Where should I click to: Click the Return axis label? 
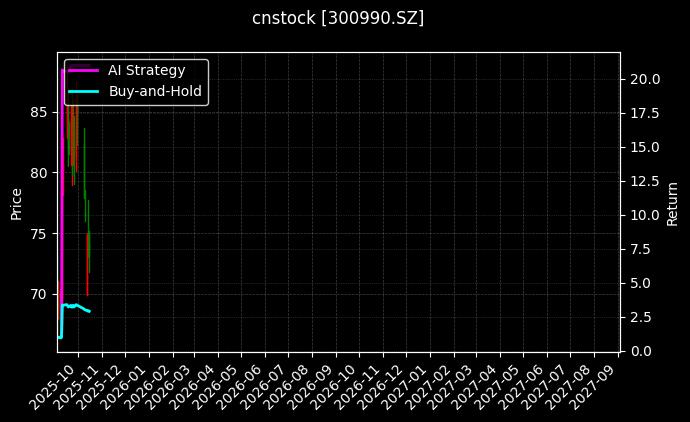(672, 202)
